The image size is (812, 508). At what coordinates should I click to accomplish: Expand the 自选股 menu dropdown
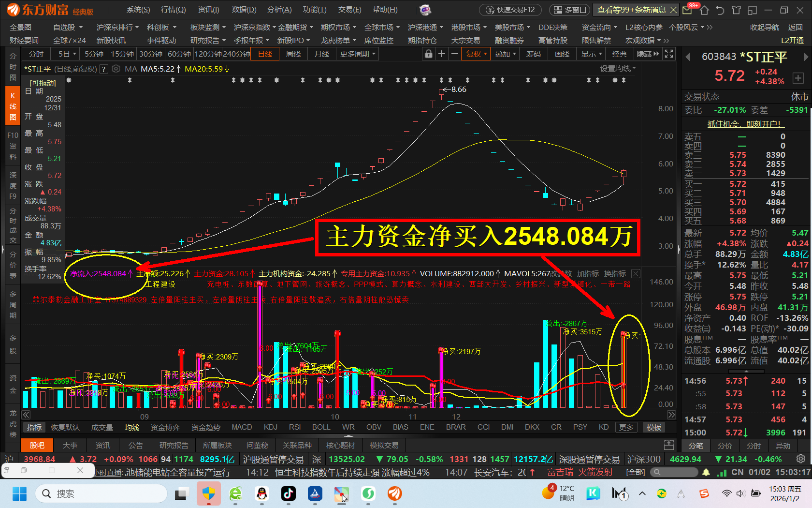68,28
